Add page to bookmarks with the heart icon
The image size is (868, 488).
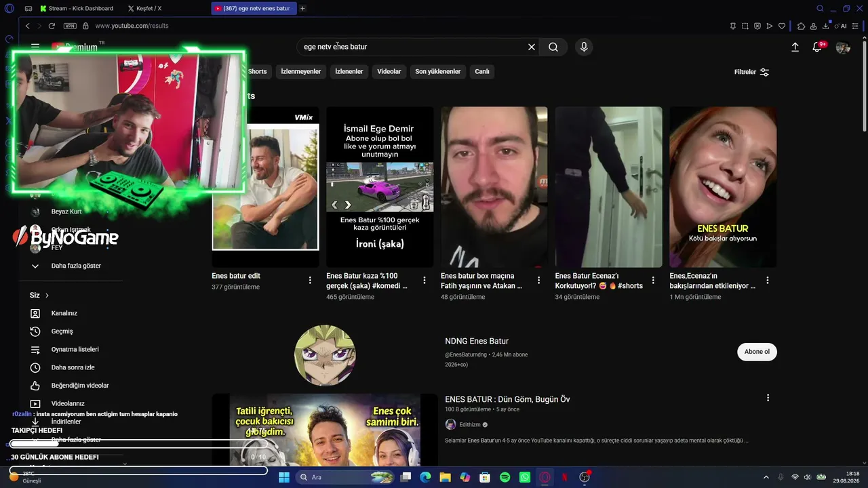782,26
